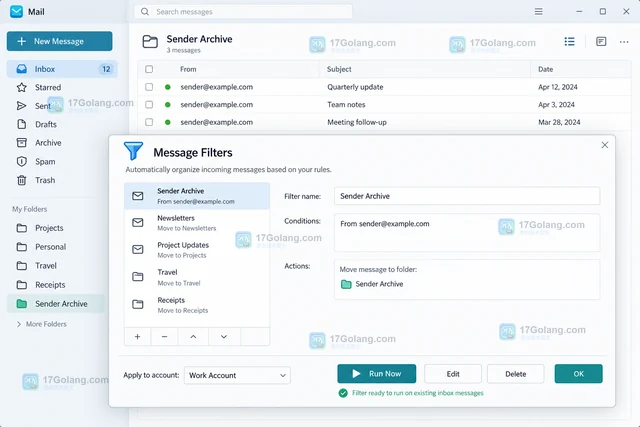Move filter down with down arrow
640x427 pixels.
[224, 336]
